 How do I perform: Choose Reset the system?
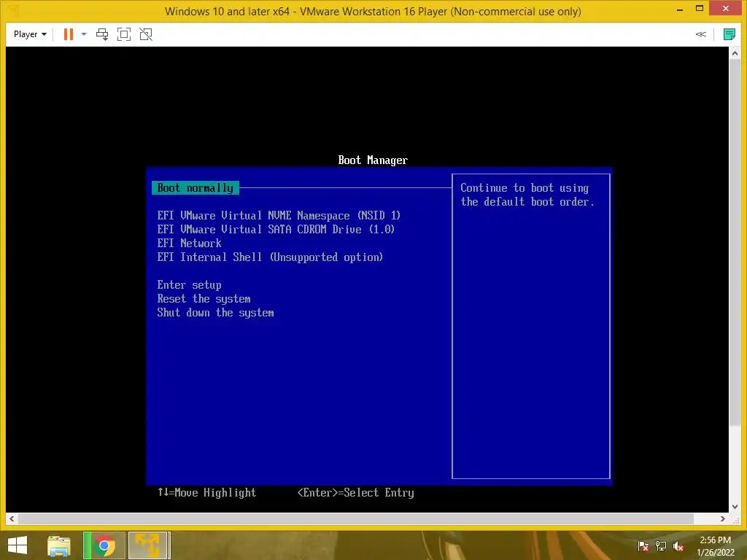204,299
